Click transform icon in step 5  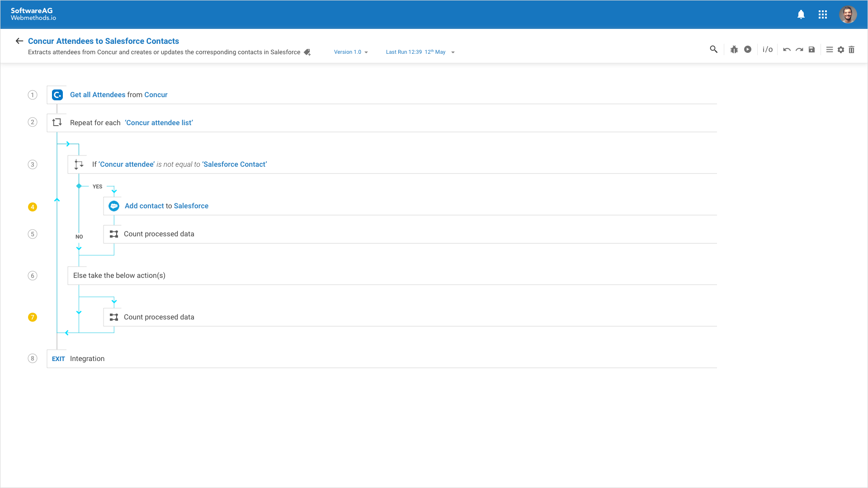[x=114, y=234]
